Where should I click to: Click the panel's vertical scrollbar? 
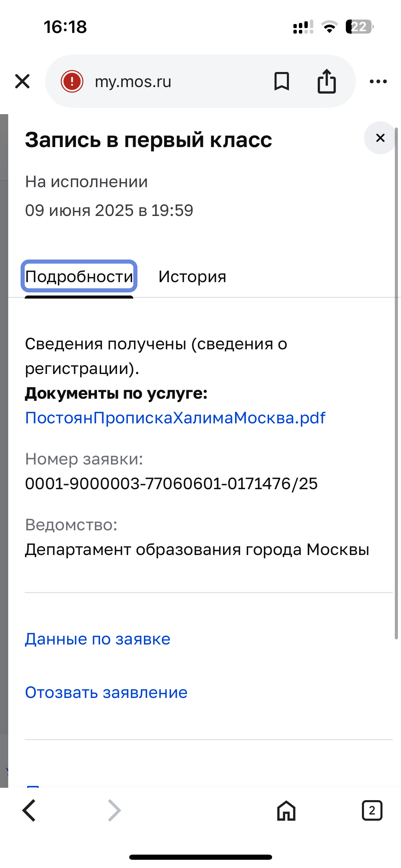(396, 383)
